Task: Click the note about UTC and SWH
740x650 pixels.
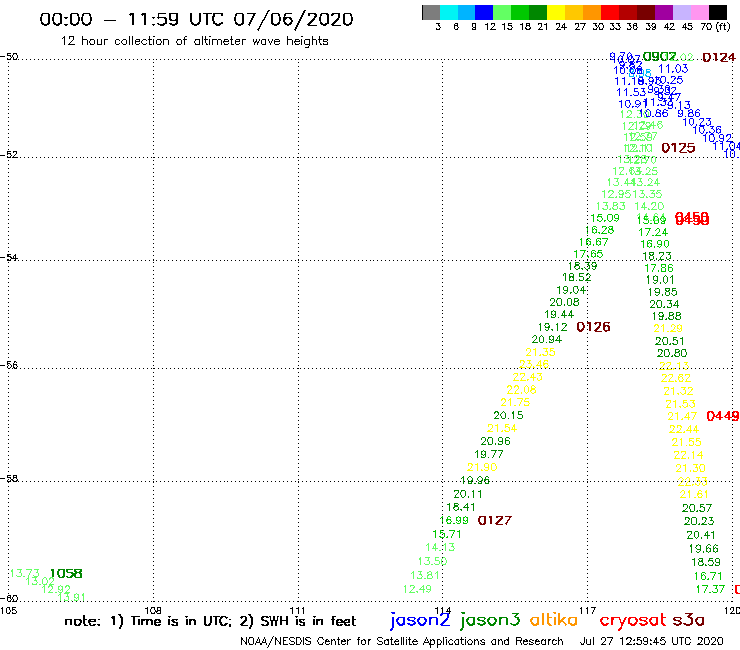Action: click(x=210, y=621)
